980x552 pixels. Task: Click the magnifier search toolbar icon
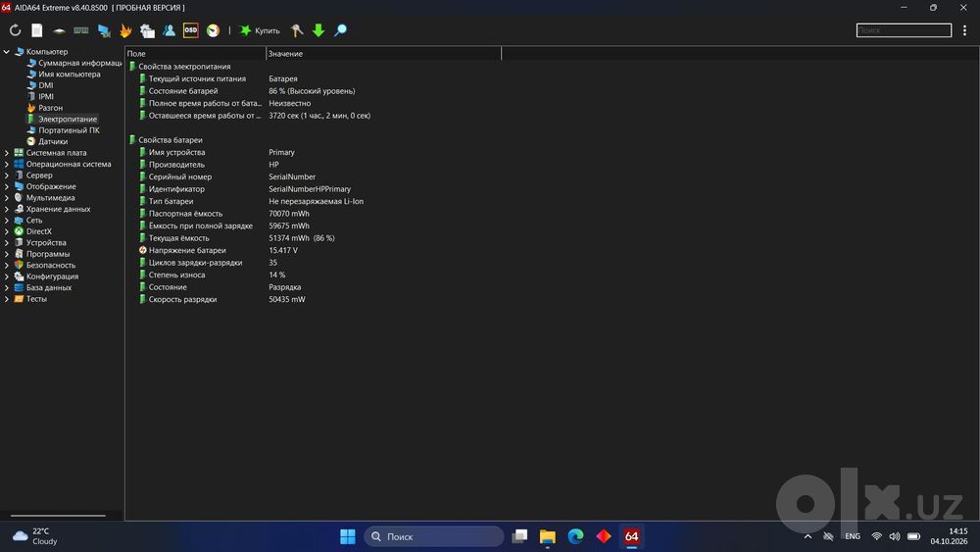click(x=341, y=30)
